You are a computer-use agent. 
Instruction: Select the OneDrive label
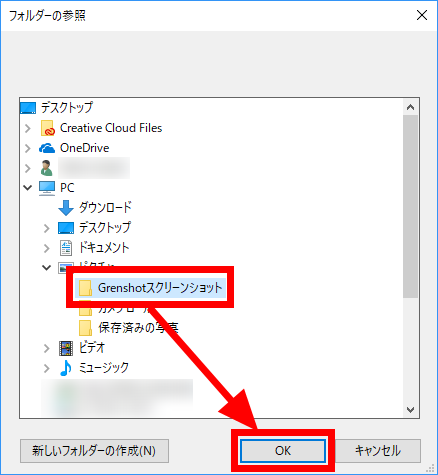[x=85, y=148]
